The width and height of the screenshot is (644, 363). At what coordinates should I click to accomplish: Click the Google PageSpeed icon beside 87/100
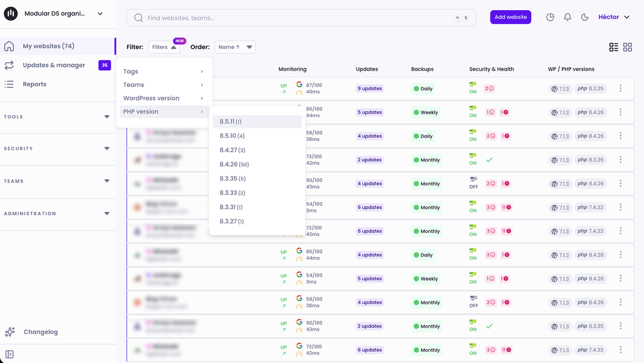tap(299, 84)
